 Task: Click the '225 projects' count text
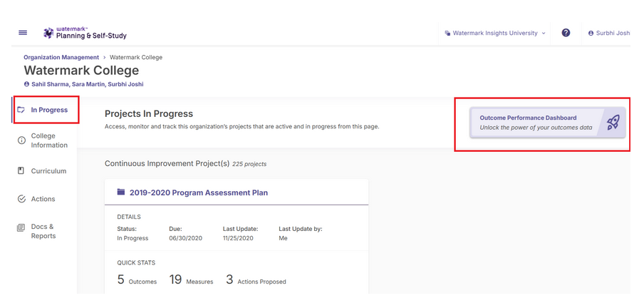(249, 164)
